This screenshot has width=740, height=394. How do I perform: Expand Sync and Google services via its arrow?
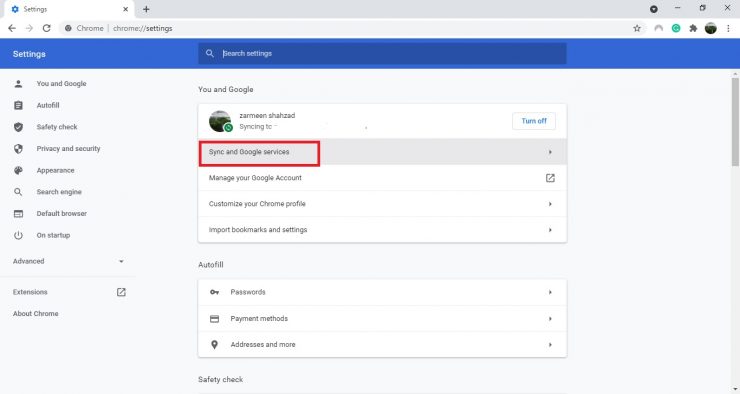coord(550,152)
